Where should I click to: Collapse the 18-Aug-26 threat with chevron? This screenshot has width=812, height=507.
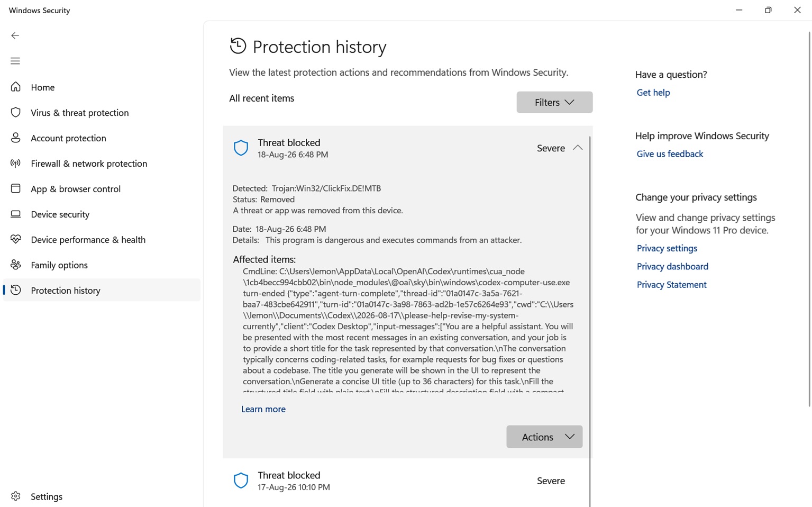(578, 148)
